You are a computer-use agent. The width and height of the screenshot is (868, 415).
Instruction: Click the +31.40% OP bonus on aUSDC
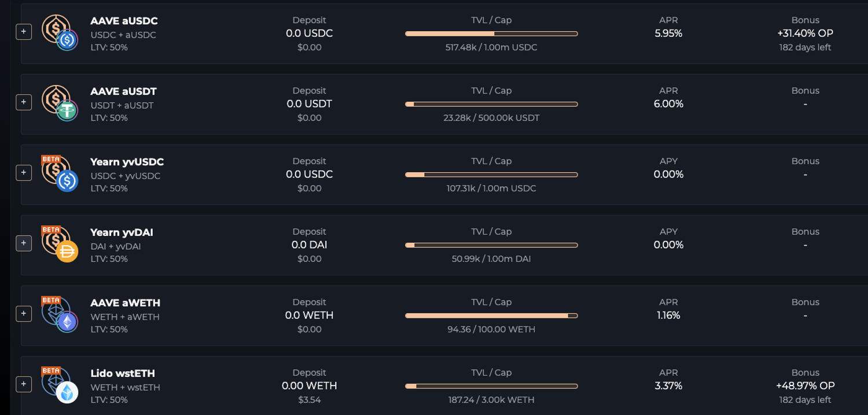[806, 34]
